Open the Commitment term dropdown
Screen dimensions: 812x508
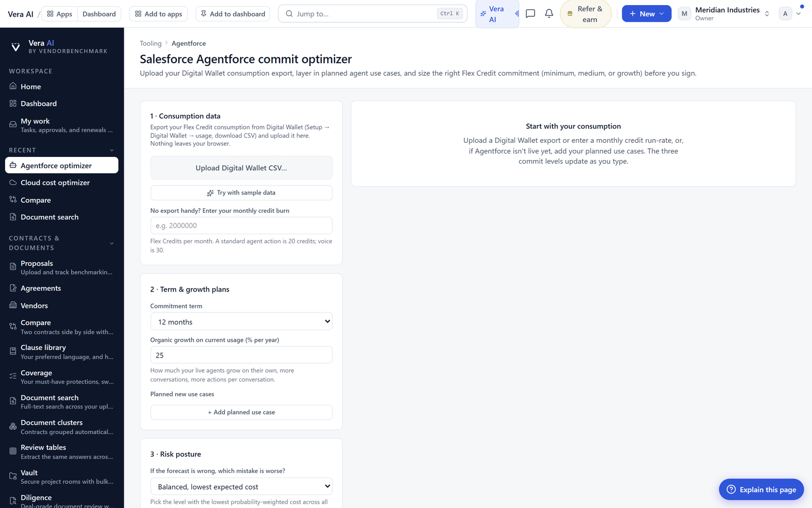pyautogui.click(x=242, y=322)
